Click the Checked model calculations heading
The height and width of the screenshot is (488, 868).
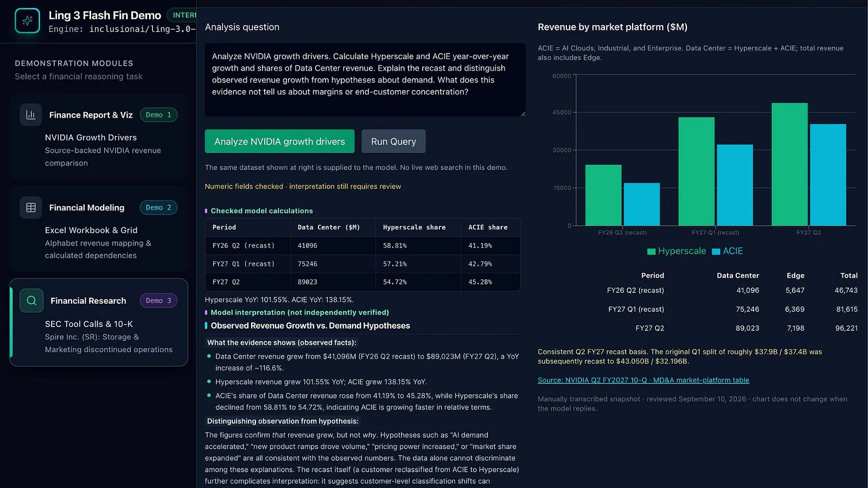pos(261,211)
